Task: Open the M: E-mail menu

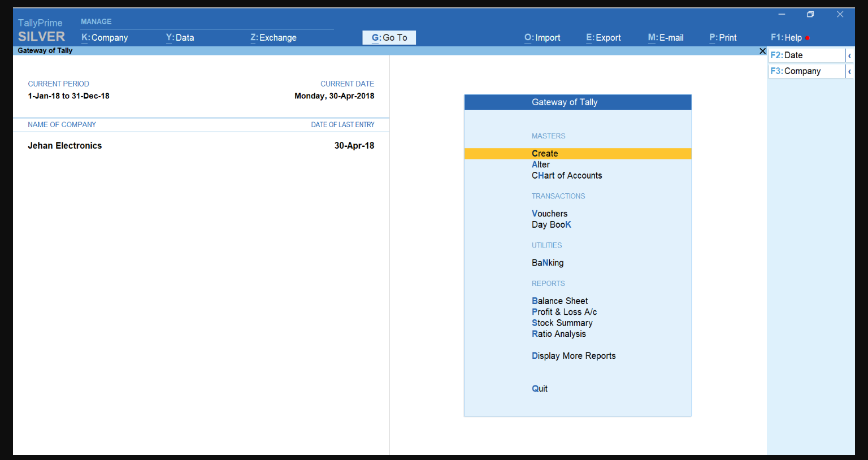Action: click(666, 38)
